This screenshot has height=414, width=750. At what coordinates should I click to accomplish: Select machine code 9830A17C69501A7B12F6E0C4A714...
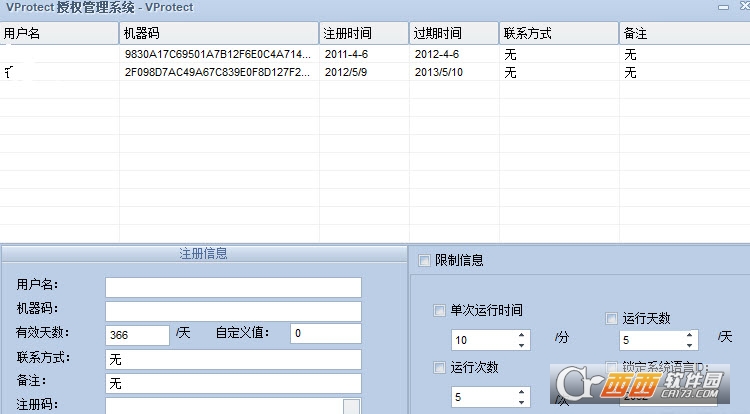(x=218, y=54)
